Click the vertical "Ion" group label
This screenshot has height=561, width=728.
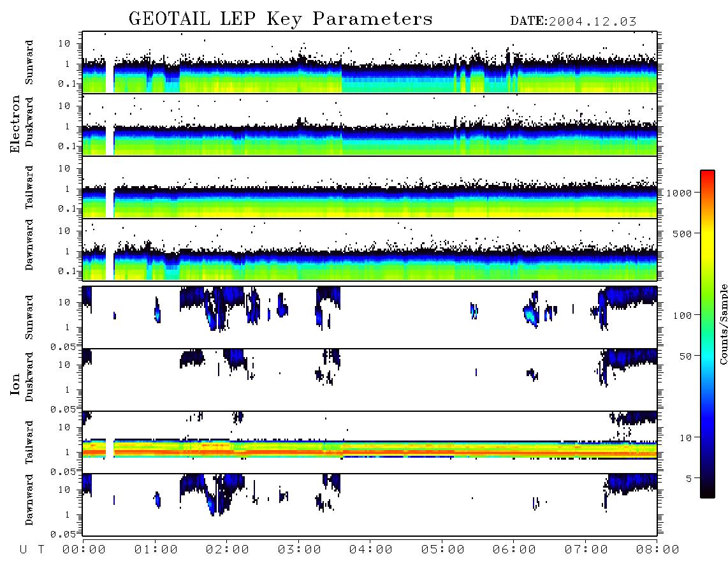click(x=15, y=384)
